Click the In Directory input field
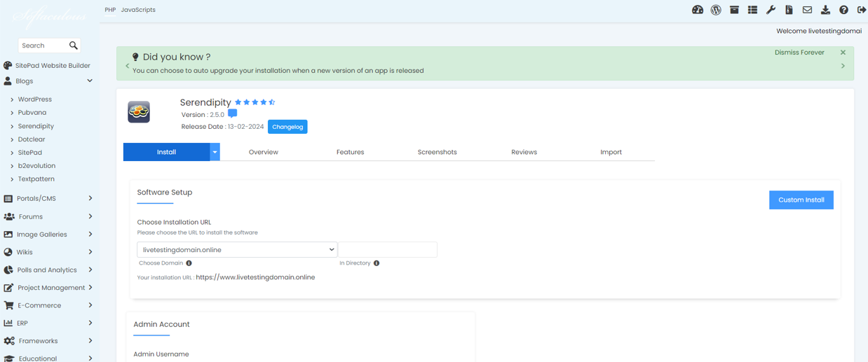The image size is (868, 362). (388, 250)
